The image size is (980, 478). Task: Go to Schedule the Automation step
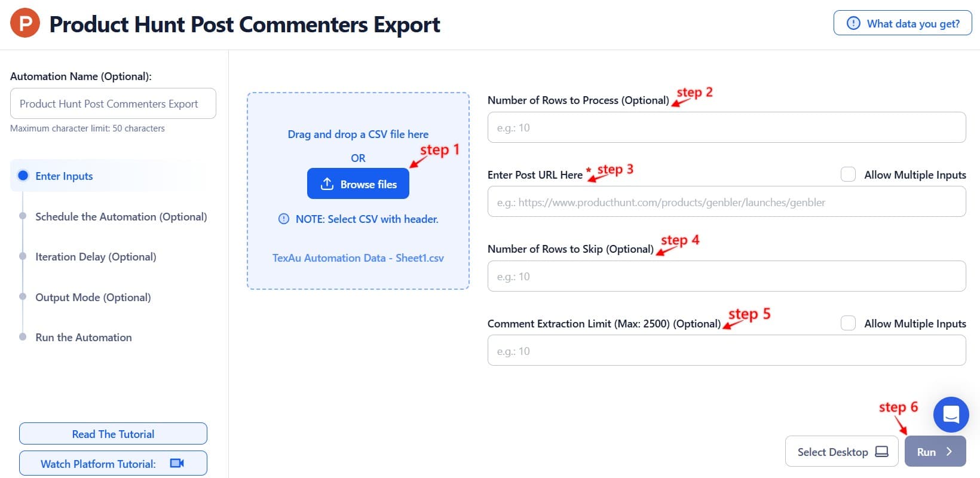[x=121, y=216]
